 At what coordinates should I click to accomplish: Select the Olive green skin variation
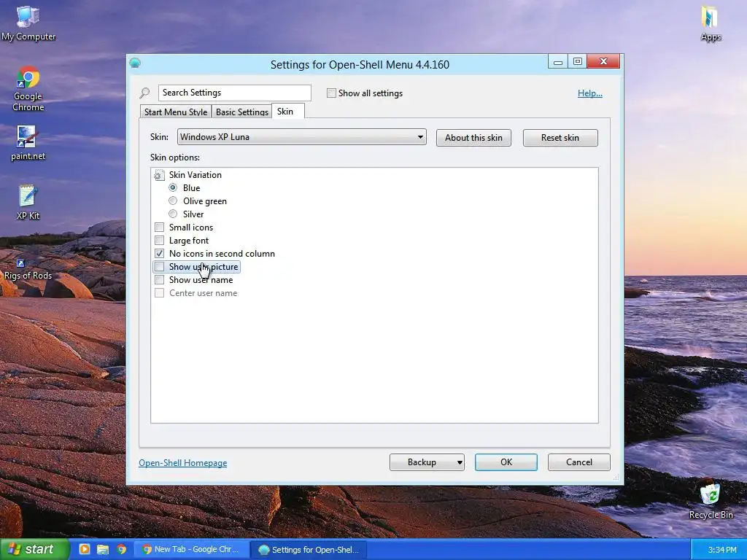[x=173, y=201]
